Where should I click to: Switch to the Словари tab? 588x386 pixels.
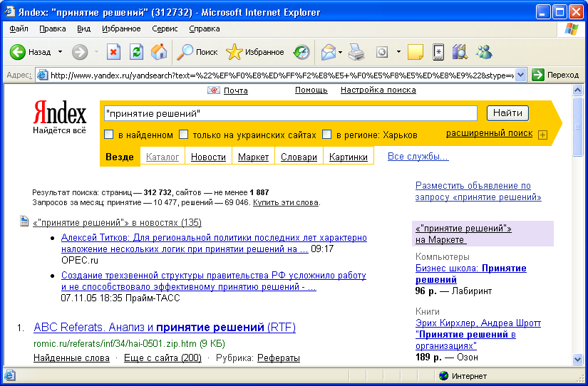coord(299,157)
